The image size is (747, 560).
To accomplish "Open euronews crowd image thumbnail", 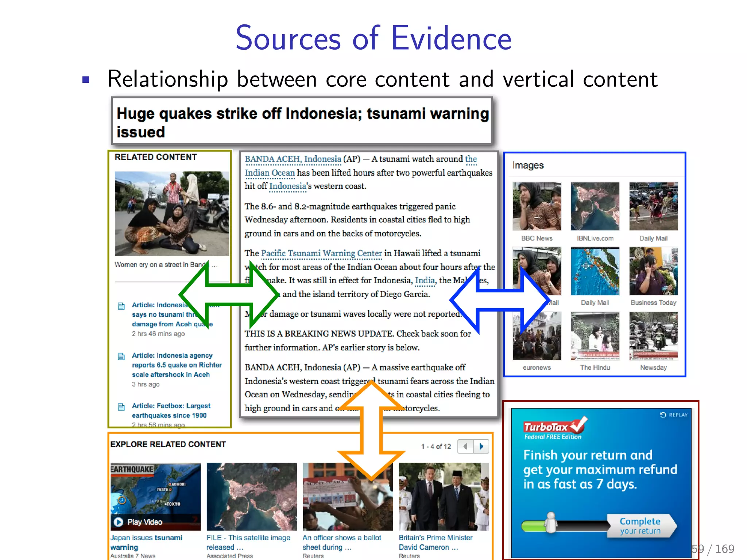I will 537,336.
